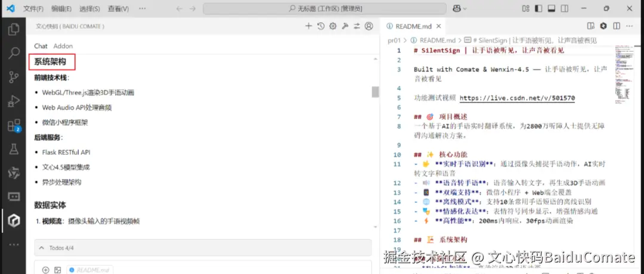Click the 系统架构 heading in chat
The height and width of the screenshot is (274, 644).
coord(50,62)
